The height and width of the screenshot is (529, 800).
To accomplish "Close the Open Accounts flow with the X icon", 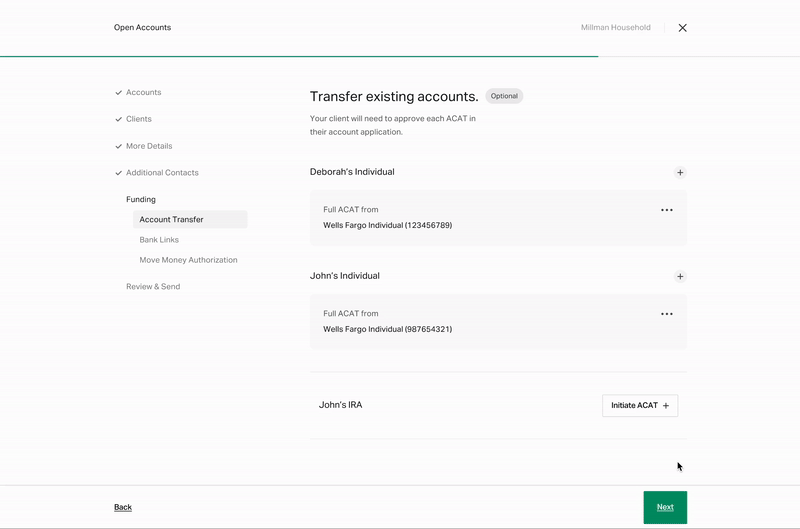I will [682, 28].
